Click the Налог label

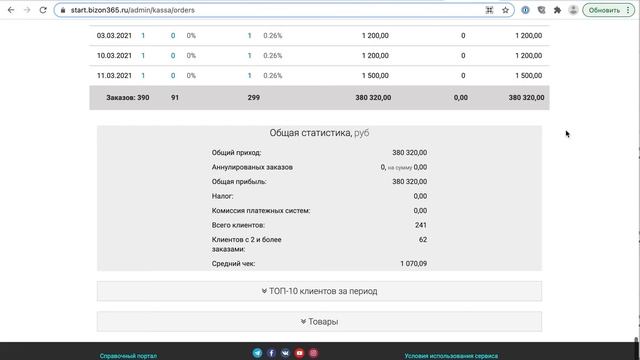tap(222, 196)
